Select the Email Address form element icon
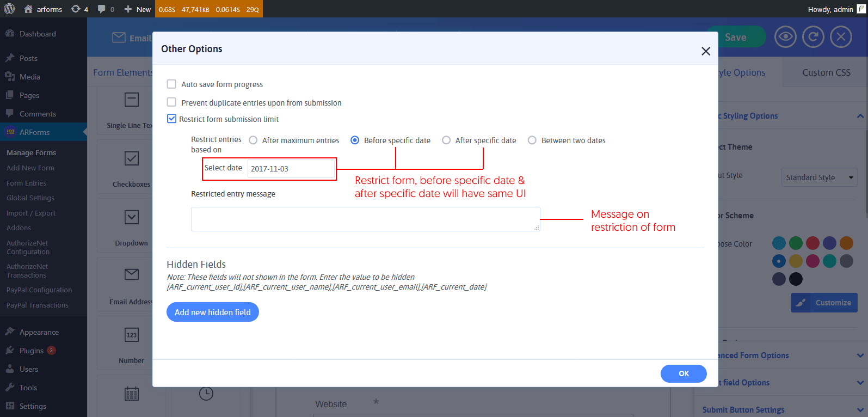The image size is (868, 417). click(x=132, y=274)
